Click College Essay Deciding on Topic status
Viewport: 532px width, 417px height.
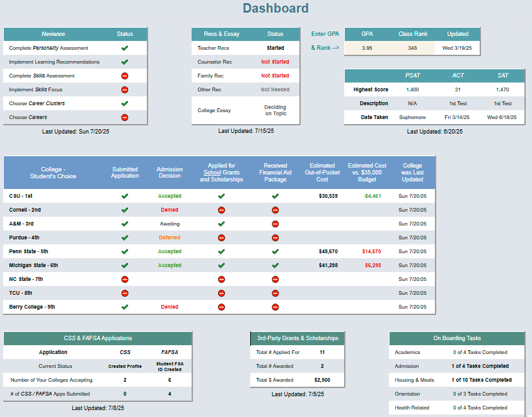tap(275, 110)
